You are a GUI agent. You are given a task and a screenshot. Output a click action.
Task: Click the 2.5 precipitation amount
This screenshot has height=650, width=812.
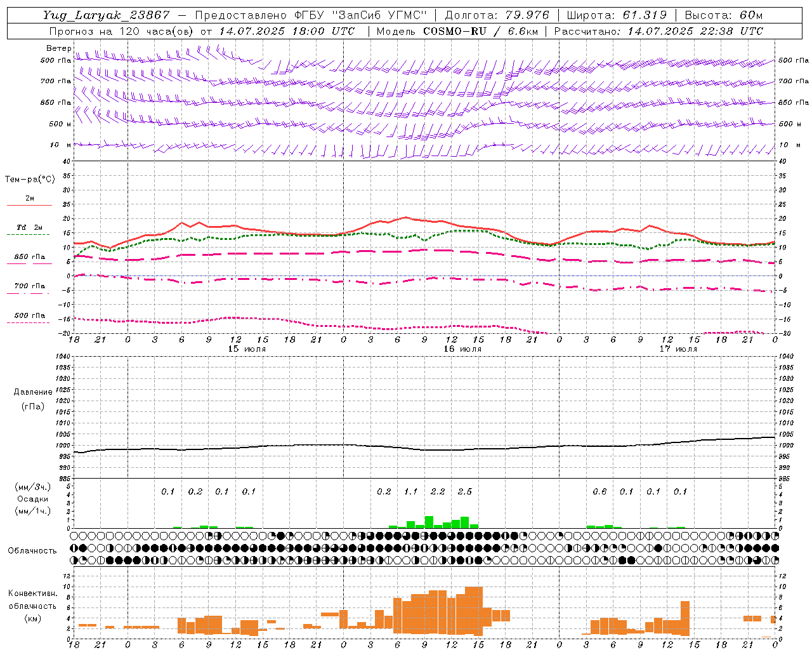(x=465, y=491)
